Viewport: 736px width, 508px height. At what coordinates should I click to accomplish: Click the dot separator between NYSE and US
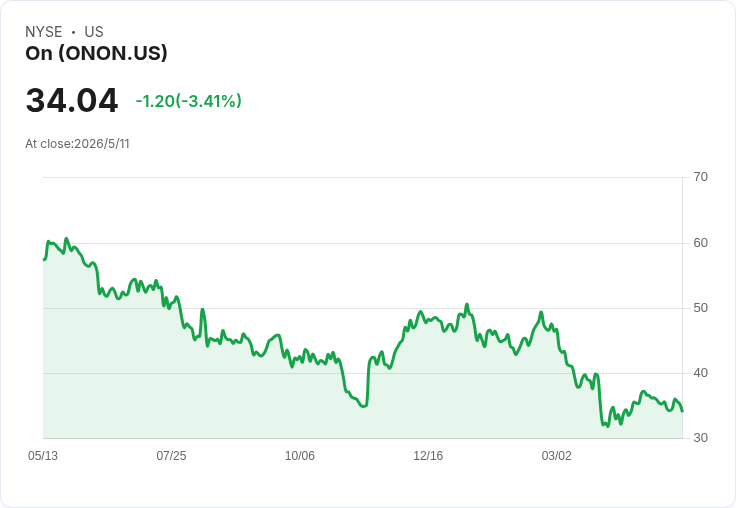73,32
